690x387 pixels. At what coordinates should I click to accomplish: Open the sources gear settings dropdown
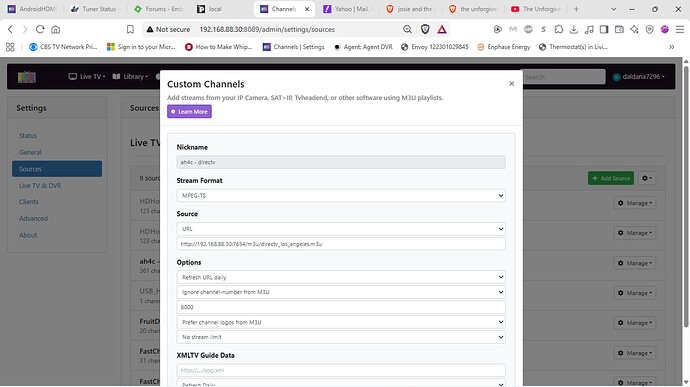tap(647, 178)
